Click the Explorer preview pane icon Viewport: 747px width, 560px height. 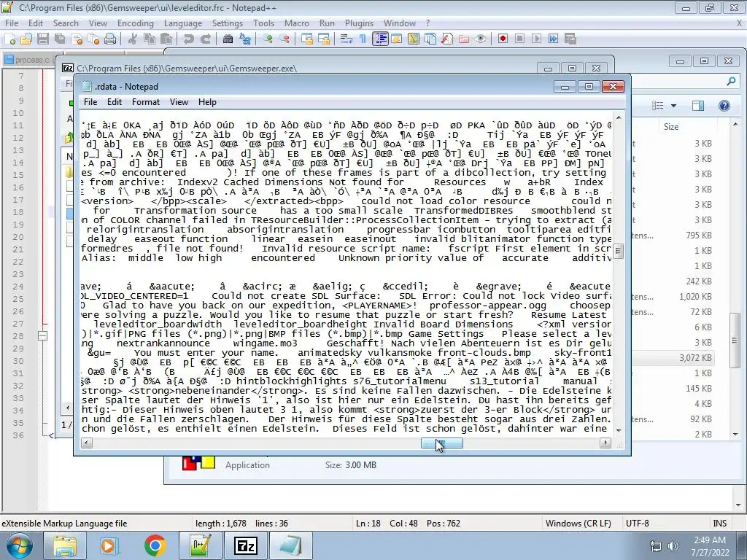pos(698,106)
